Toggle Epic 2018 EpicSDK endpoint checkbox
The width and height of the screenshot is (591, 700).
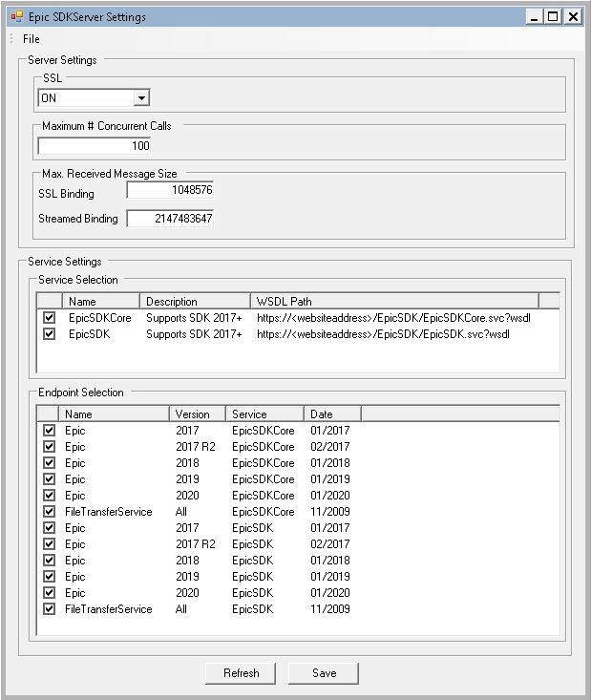coord(49,561)
